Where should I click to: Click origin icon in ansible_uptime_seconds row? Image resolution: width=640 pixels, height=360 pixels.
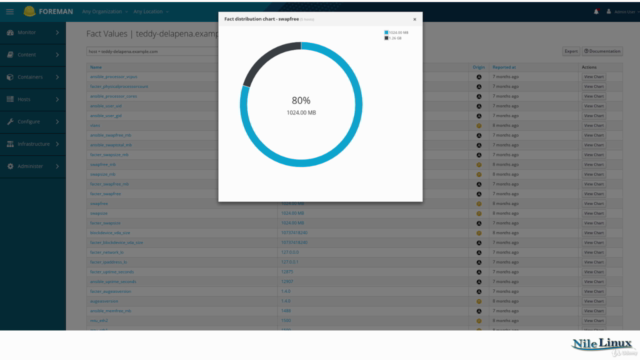[479, 282]
